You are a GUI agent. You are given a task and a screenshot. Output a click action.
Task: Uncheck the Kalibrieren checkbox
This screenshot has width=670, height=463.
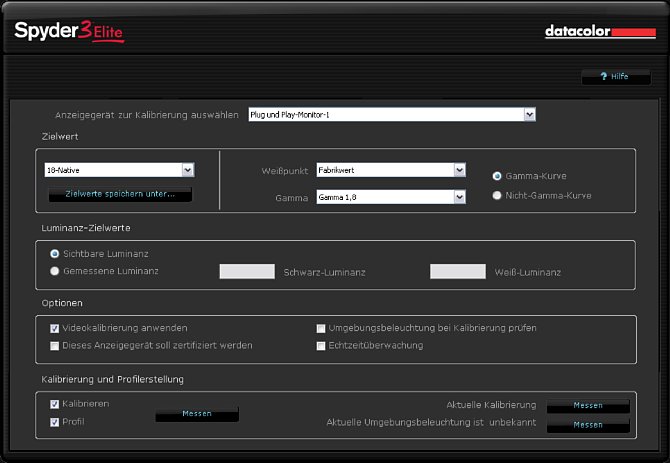[55, 404]
